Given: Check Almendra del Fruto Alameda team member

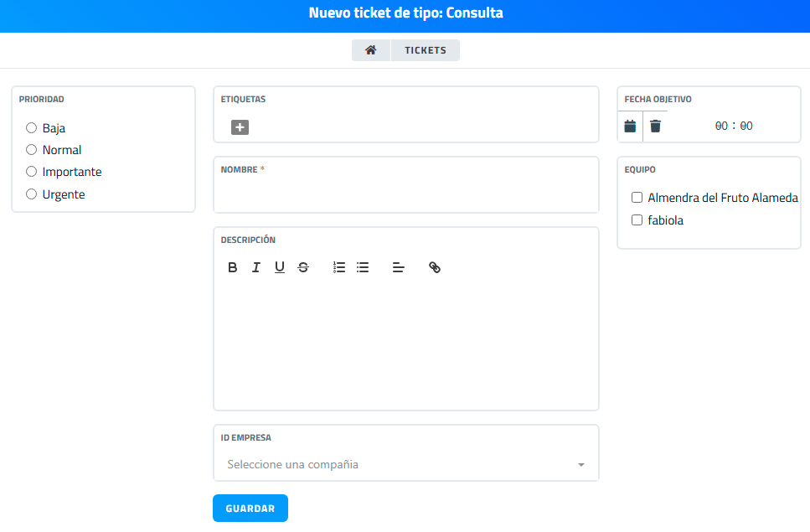Looking at the screenshot, I should [637, 198].
